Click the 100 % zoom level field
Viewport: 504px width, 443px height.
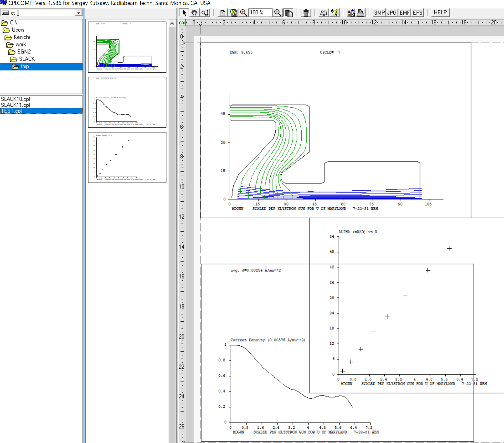pos(260,13)
